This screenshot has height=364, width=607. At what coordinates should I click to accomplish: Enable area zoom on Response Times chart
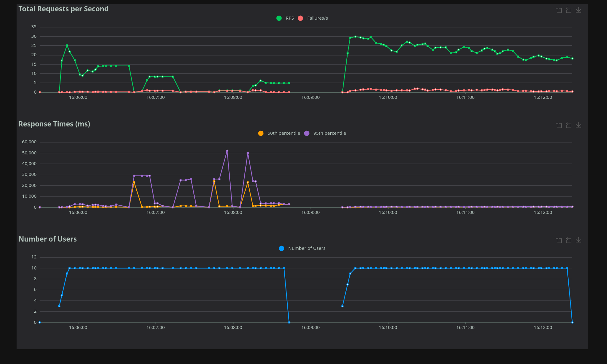pyautogui.click(x=559, y=125)
